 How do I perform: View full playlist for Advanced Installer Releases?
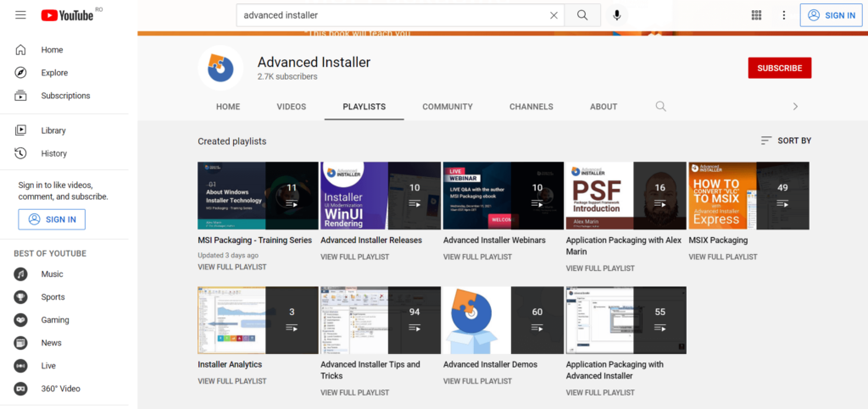click(355, 257)
